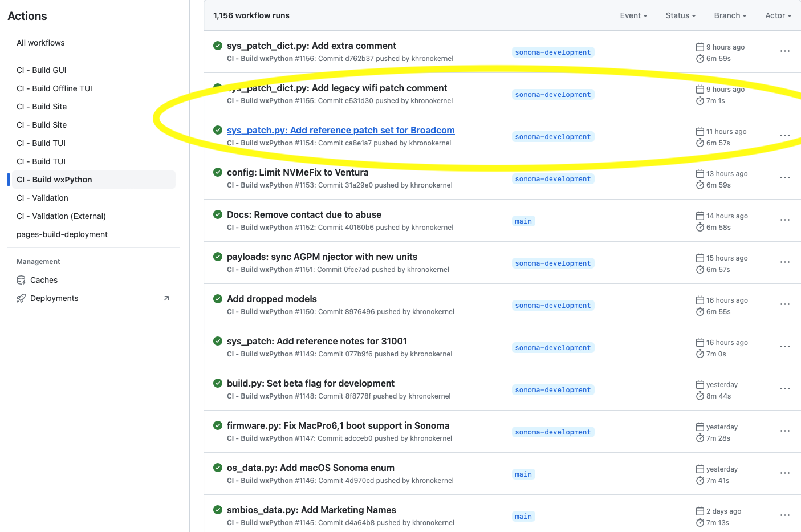The width and height of the screenshot is (801, 532).
Task: Open the three-dot menu for "Add extra comment" run
Action: (785, 51)
